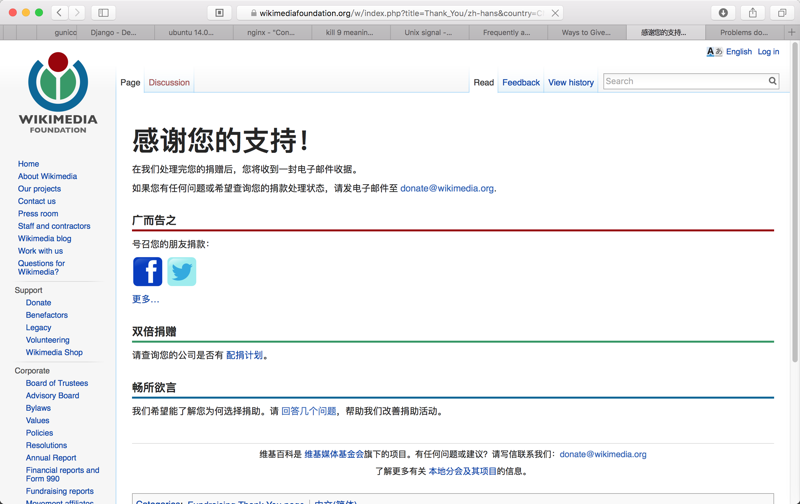Image resolution: width=800 pixels, height=504 pixels.
Task: Select the Page tab
Action: coord(130,82)
